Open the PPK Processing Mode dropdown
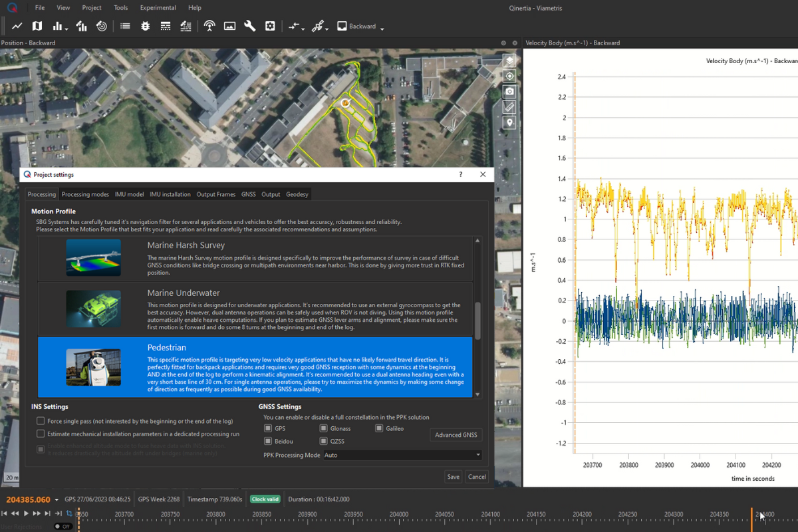The image size is (798, 532). click(402, 456)
